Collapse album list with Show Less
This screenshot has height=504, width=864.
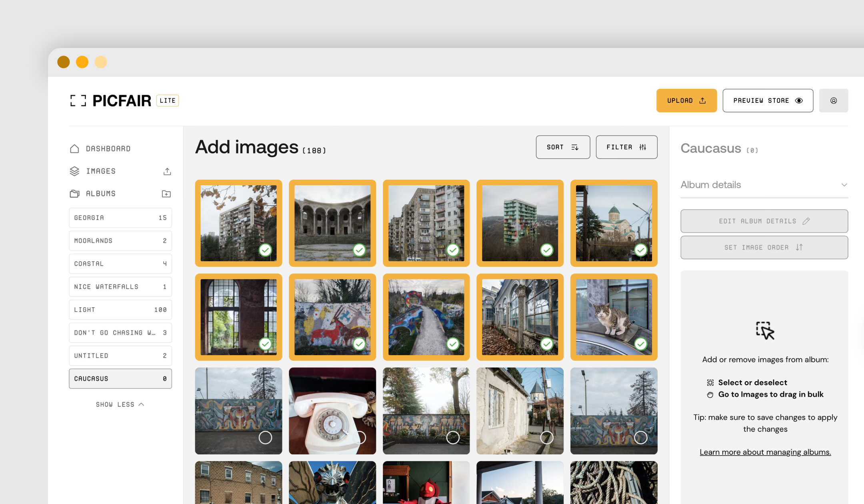coord(120,404)
